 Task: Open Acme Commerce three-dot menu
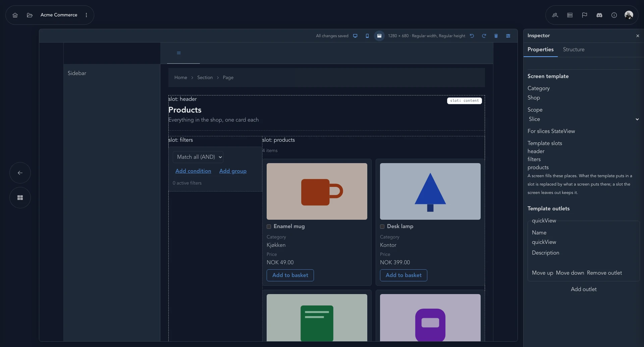pos(87,15)
